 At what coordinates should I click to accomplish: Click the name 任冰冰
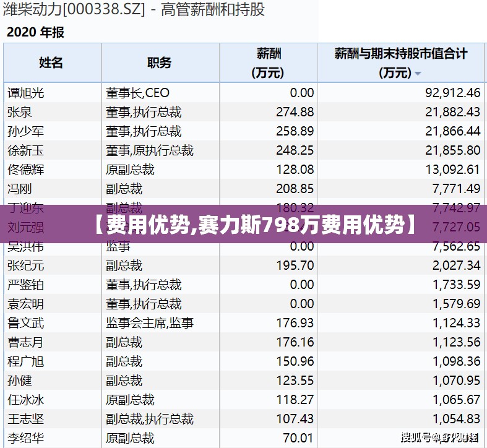(x=26, y=400)
